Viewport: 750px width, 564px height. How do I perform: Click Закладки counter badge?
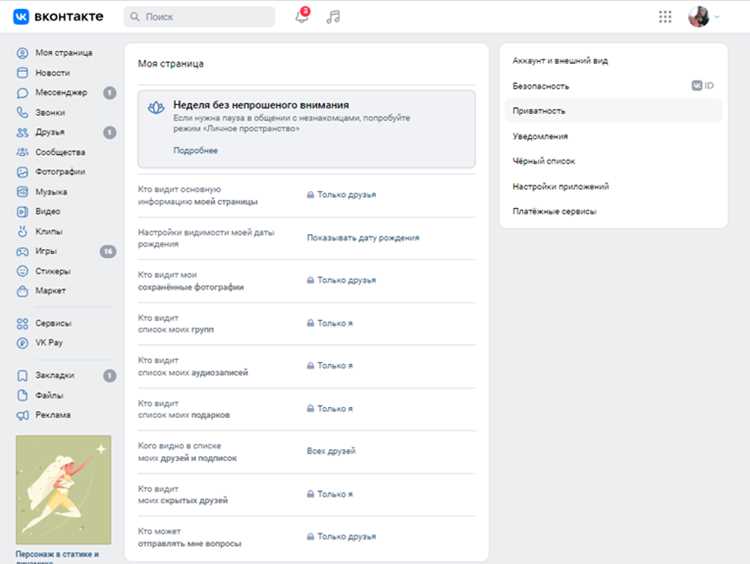110,376
